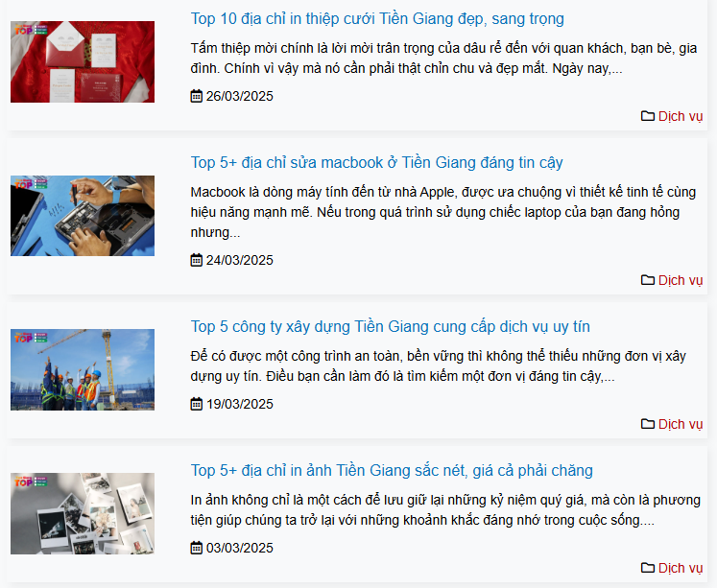Open the printed photos thumbnail image

[83, 513]
